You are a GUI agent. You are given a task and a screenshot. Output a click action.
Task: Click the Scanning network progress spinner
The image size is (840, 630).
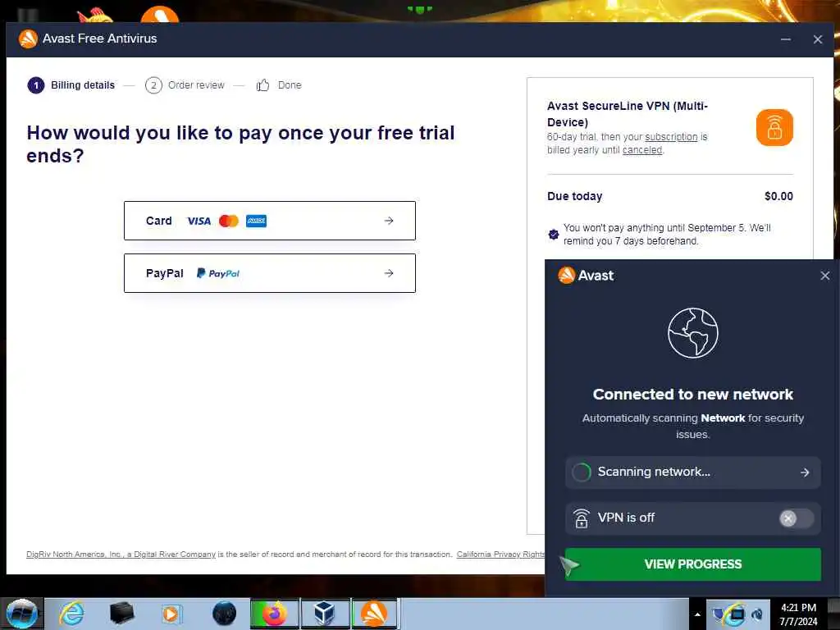582,472
